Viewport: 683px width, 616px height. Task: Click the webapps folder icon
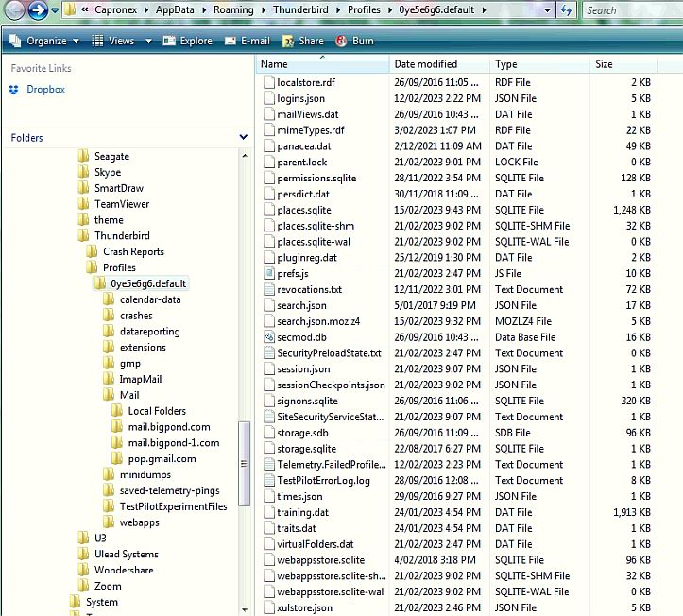(109, 522)
